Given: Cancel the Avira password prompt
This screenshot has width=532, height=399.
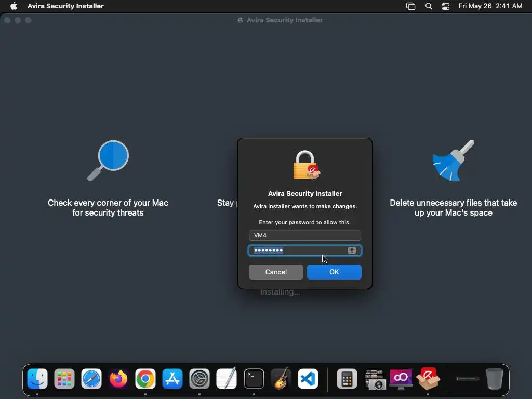Looking at the screenshot, I should click(276, 272).
